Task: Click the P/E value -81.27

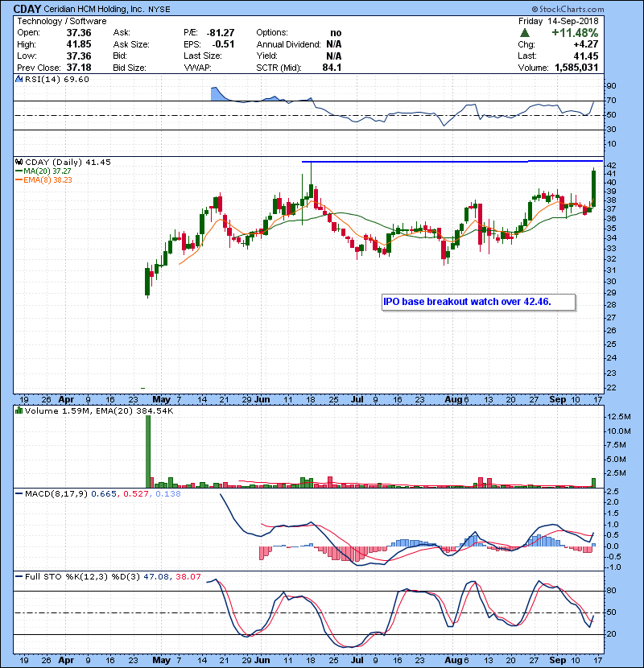Action: click(221, 33)
